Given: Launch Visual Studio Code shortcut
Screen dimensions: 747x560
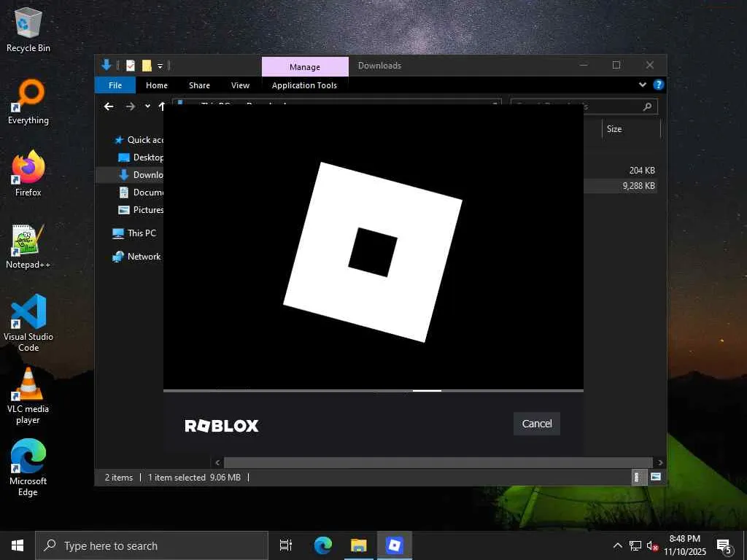Looking at the screenshot, I should coord(28,323).
